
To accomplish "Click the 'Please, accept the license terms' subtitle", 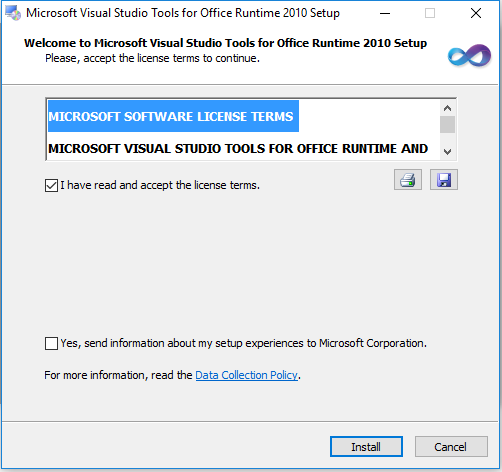I will click(152, 58).
